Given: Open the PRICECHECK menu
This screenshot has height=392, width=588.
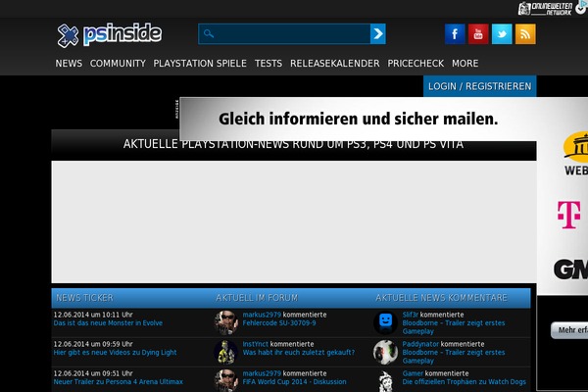Looking at the screenshot, I should tap(416, 64).
